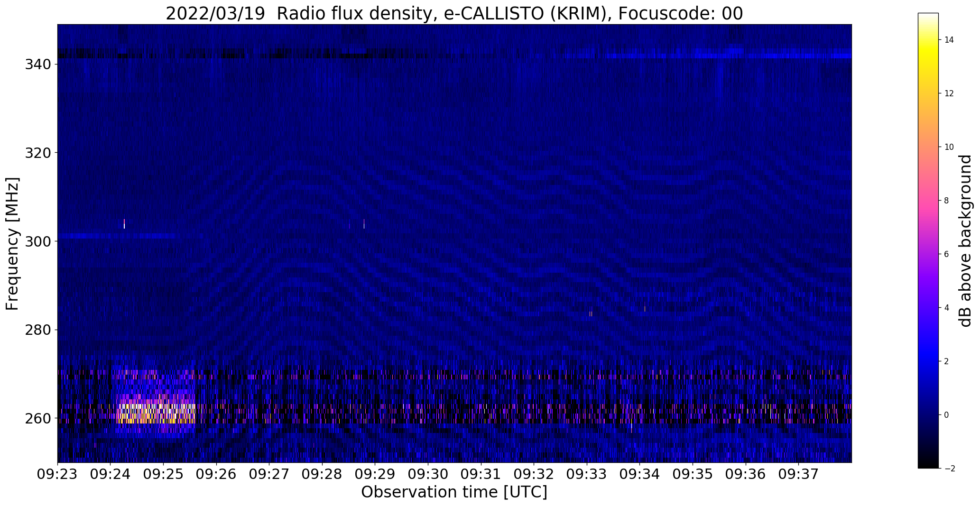Click the 09:32 time tick label

click(534, 474)
